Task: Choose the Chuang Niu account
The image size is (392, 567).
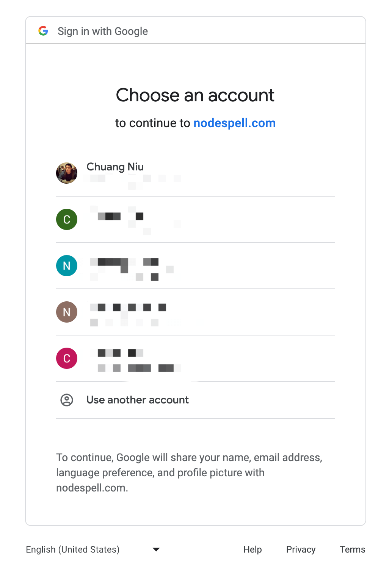Action: (x=115, y=167)
